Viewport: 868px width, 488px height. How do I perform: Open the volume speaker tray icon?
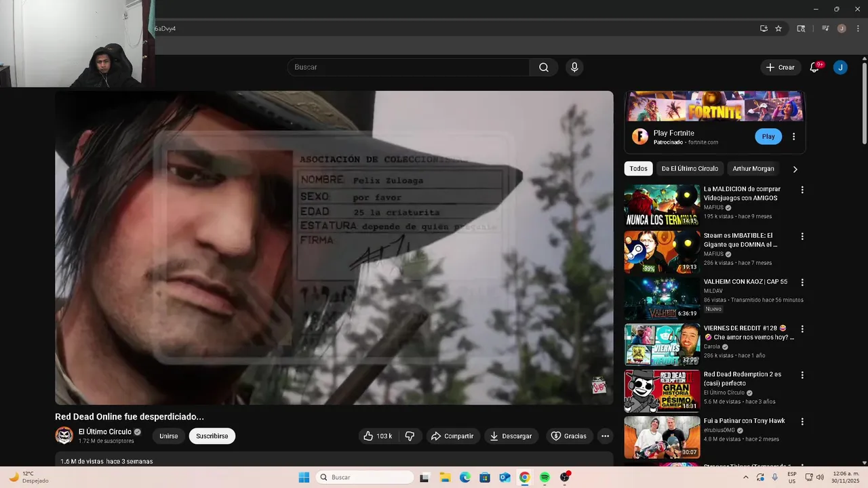point(821,477)
